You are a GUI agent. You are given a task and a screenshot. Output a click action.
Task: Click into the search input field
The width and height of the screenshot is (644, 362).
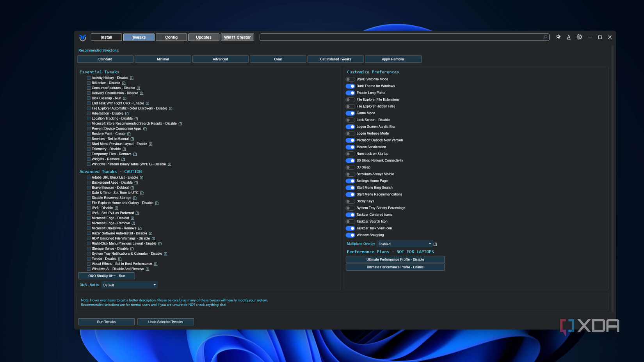404,37
